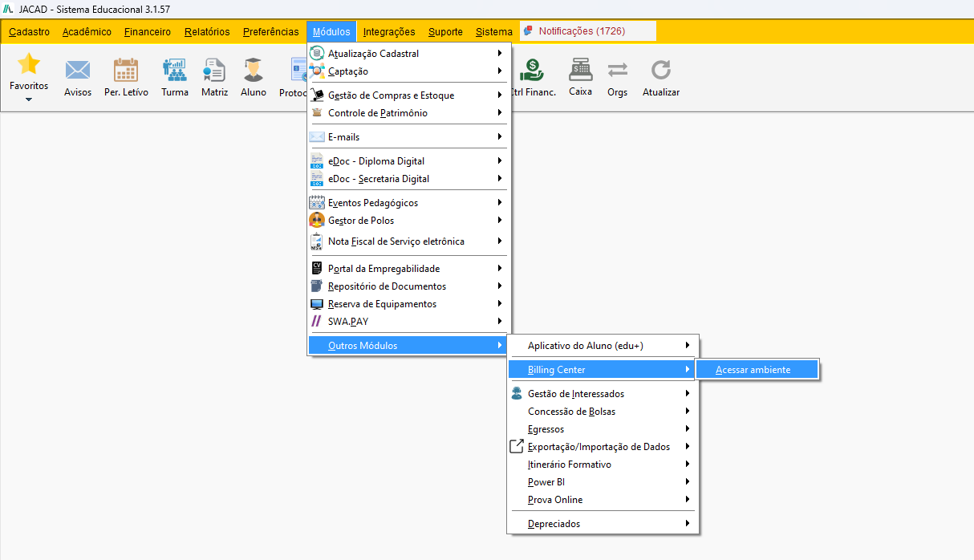Expand the Favoritos dropdown arrow

point(29,99)
